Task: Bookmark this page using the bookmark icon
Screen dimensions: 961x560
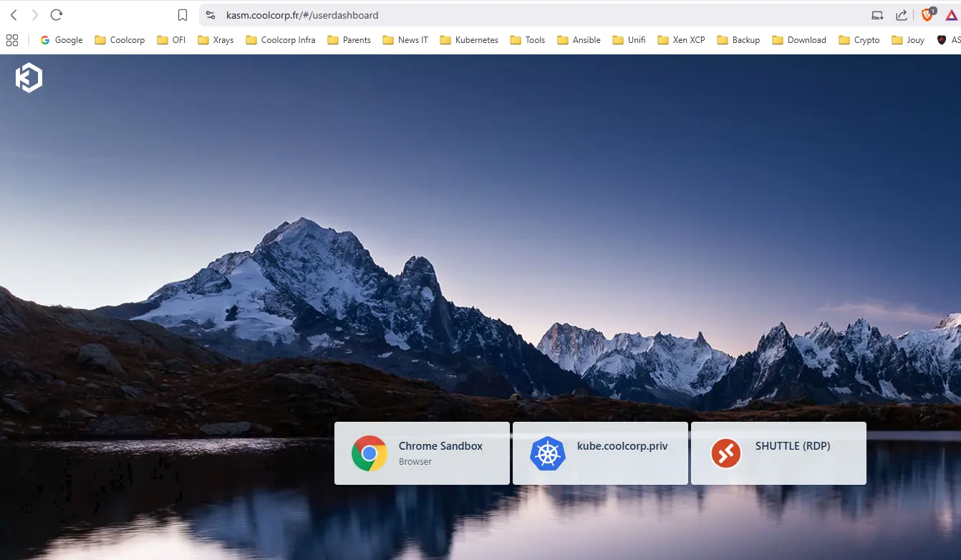Action: (x=183, y=15)
